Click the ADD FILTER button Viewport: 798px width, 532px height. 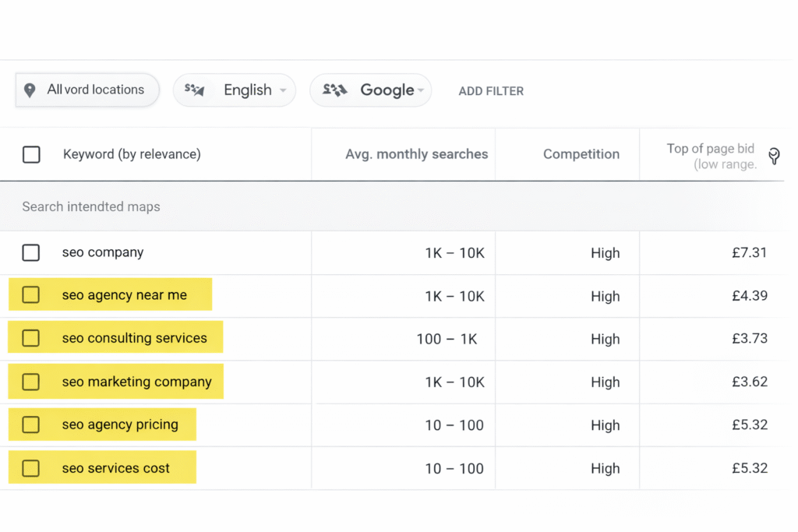pos(491,91)
